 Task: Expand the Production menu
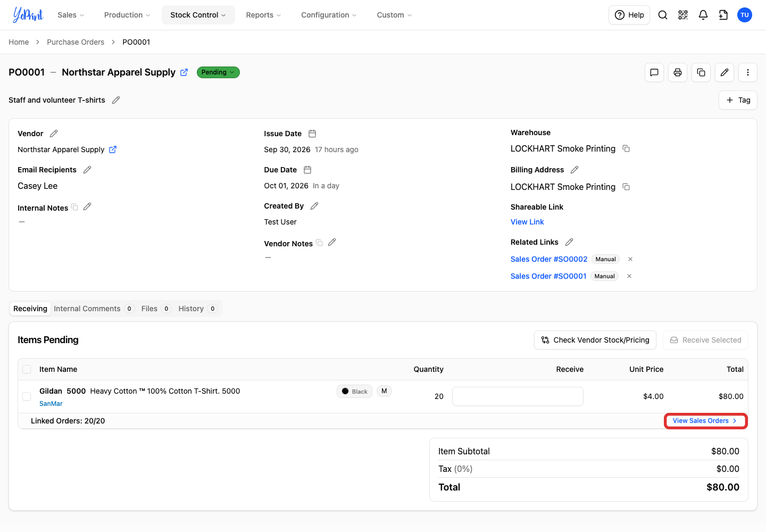pyautogui.click(x=127, y=15)
